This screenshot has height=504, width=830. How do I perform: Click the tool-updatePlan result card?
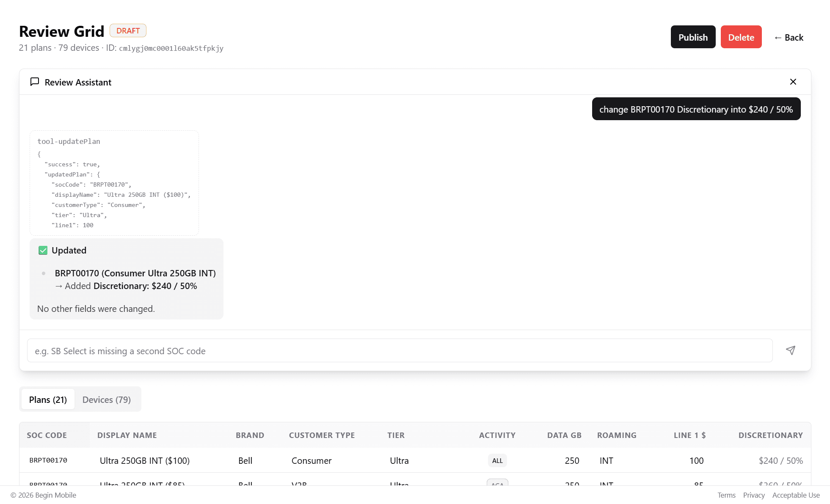(114, 183)
